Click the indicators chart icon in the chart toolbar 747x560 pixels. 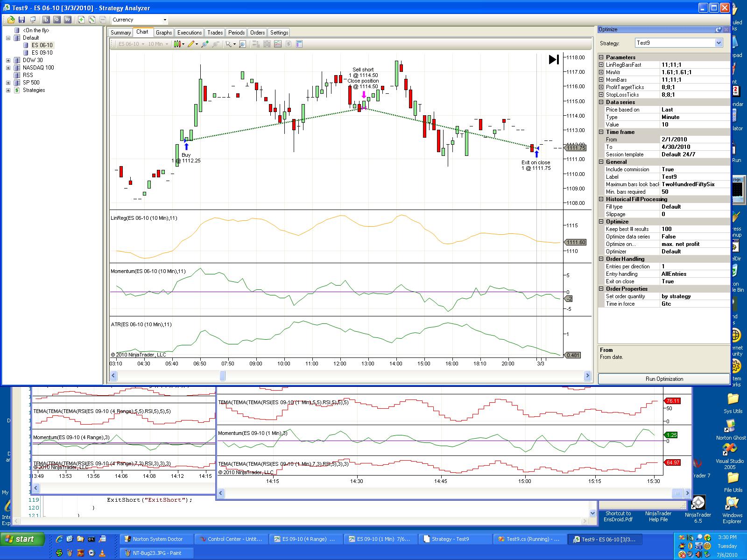point(278,44)
